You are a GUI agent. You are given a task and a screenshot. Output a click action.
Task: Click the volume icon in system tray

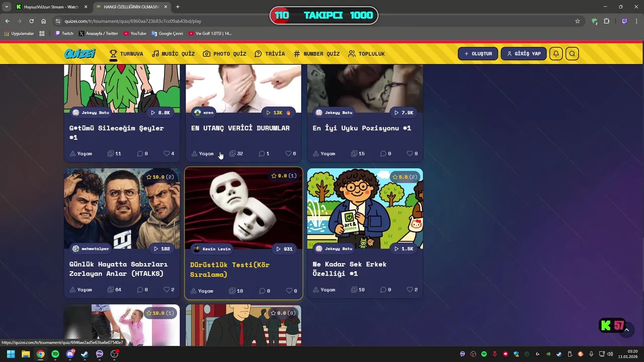coord(610,354)
